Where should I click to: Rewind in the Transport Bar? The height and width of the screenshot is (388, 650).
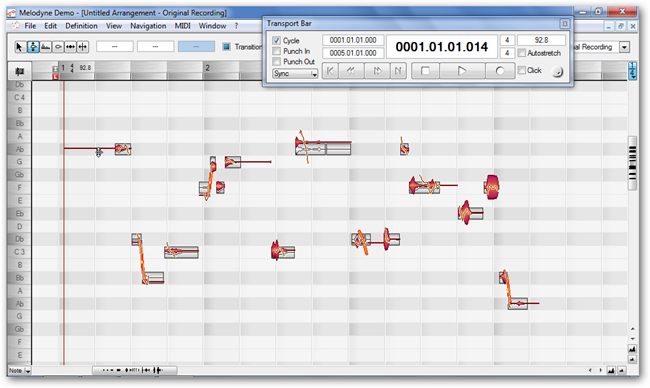point(351,71)
